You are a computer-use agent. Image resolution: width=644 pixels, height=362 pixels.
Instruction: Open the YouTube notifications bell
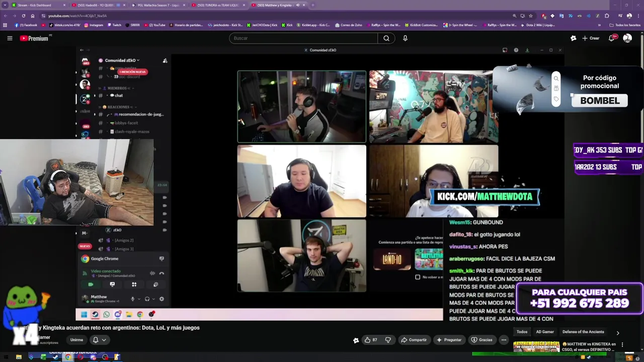612,38
